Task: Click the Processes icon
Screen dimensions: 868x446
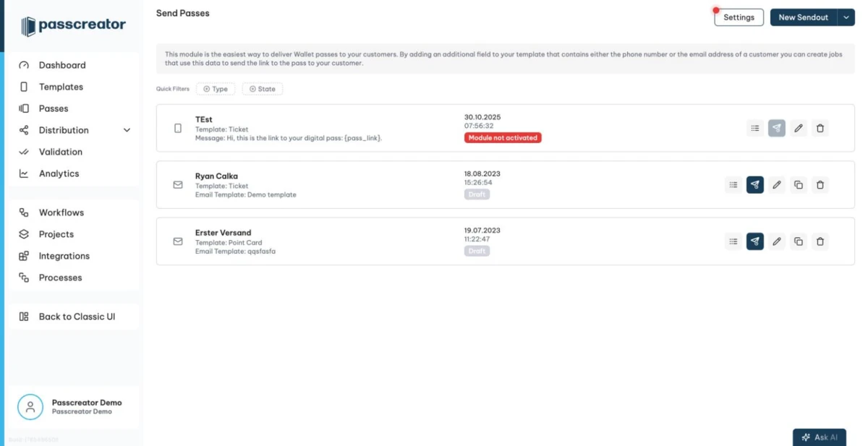Action: tap(24, 278)
